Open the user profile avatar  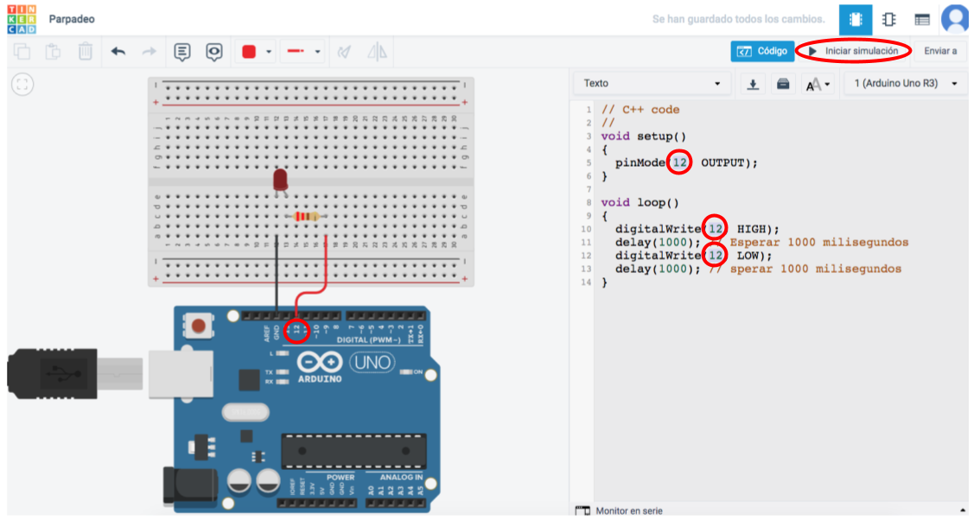point(955,19)
